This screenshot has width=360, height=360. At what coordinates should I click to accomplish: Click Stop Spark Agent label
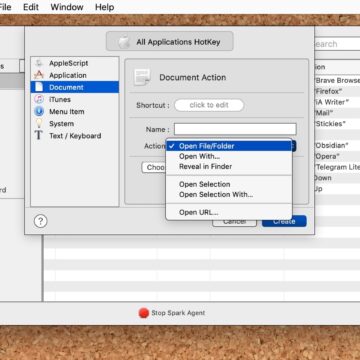coord(178,313)
